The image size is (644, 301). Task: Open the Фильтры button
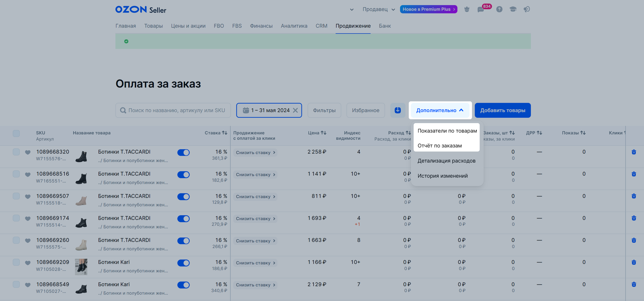[x=324, y=110]
